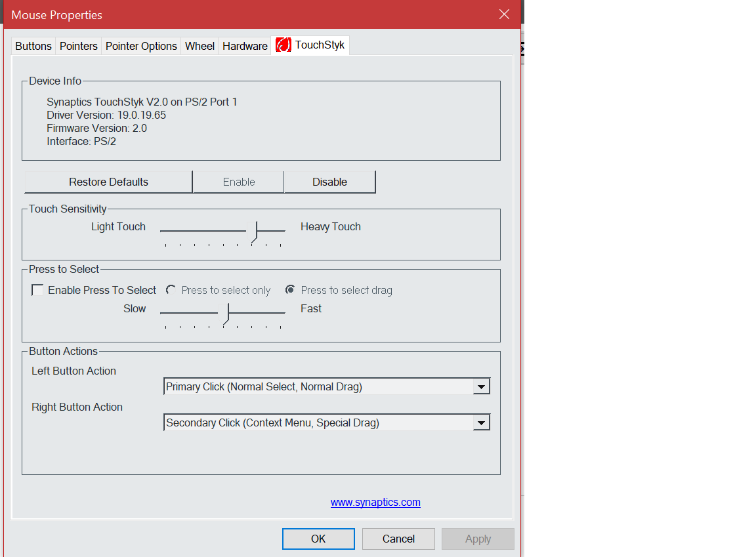Viewport: 756px width, 557px height.
Task: Go to the Pointer Options tab
Action: pos(141,47)
